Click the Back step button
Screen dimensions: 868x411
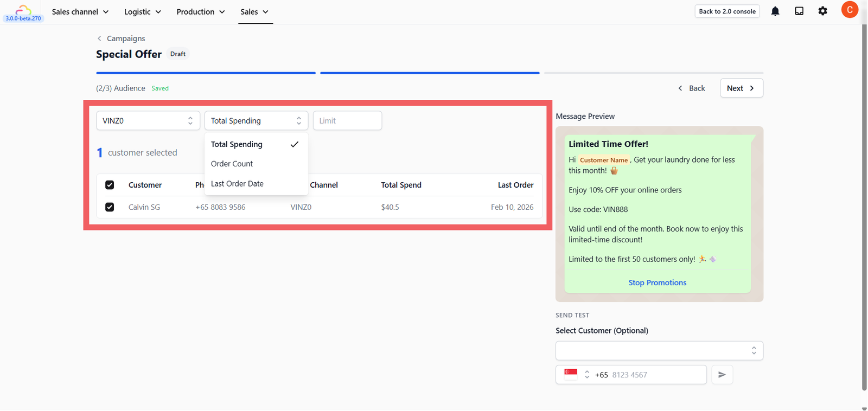coord(692,88)
